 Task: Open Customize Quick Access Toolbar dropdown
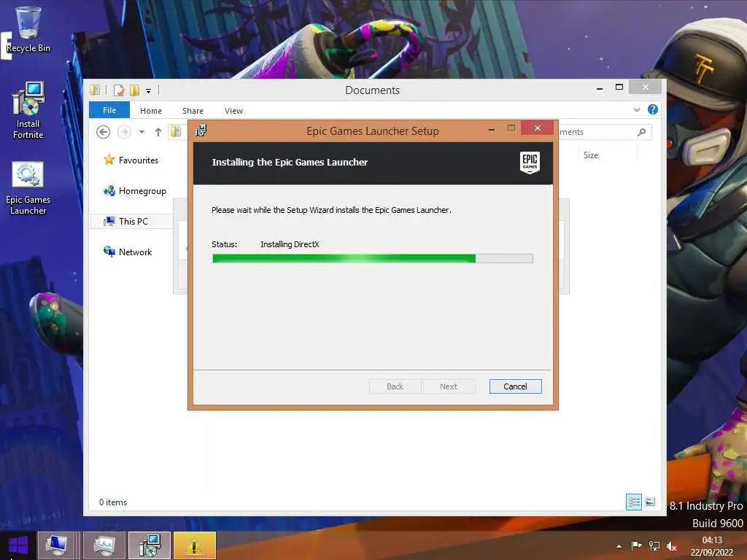click(x=148, y=90)
